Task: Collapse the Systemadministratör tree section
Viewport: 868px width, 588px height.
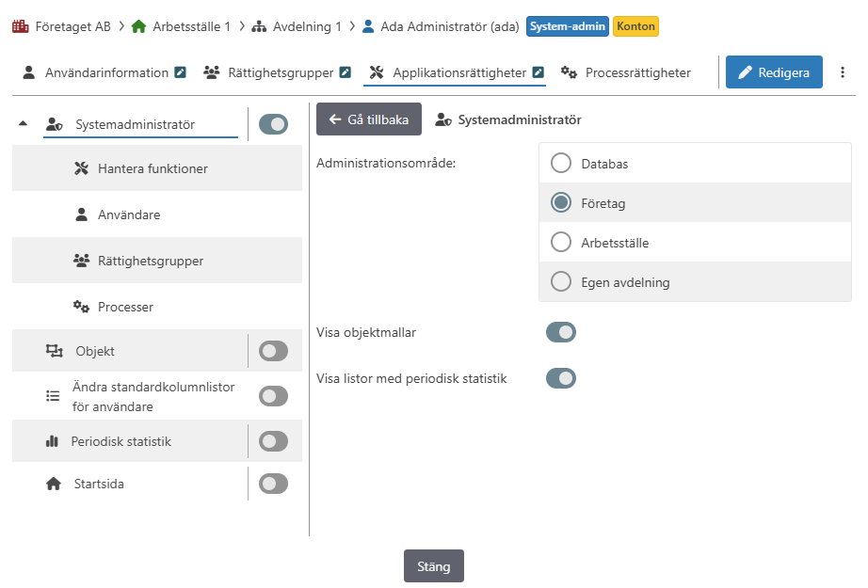Action: (x=23, y=124)
